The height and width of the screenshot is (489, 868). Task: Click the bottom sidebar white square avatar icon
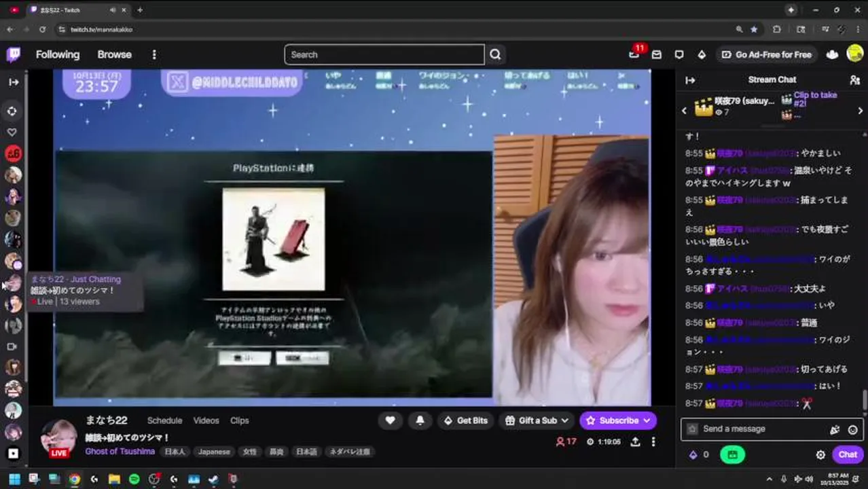(x=14, y=453)
